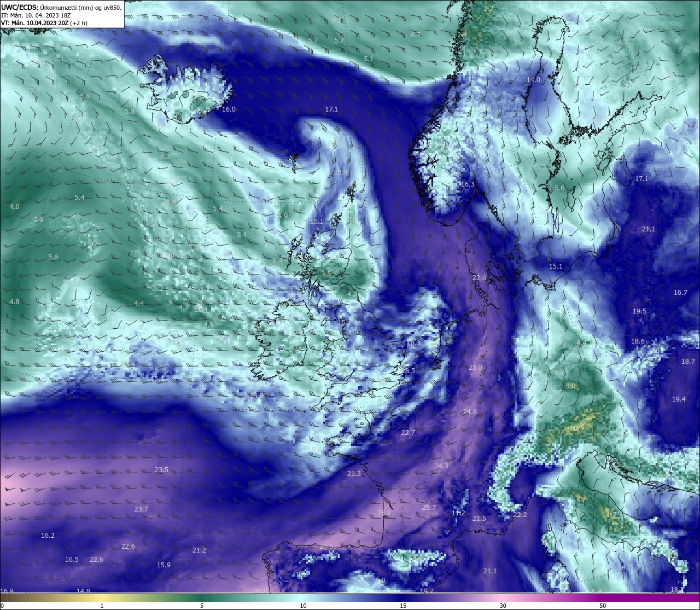
Task: Click the 19.7 value at the bottom edge
Action: (x=427, y=591)
